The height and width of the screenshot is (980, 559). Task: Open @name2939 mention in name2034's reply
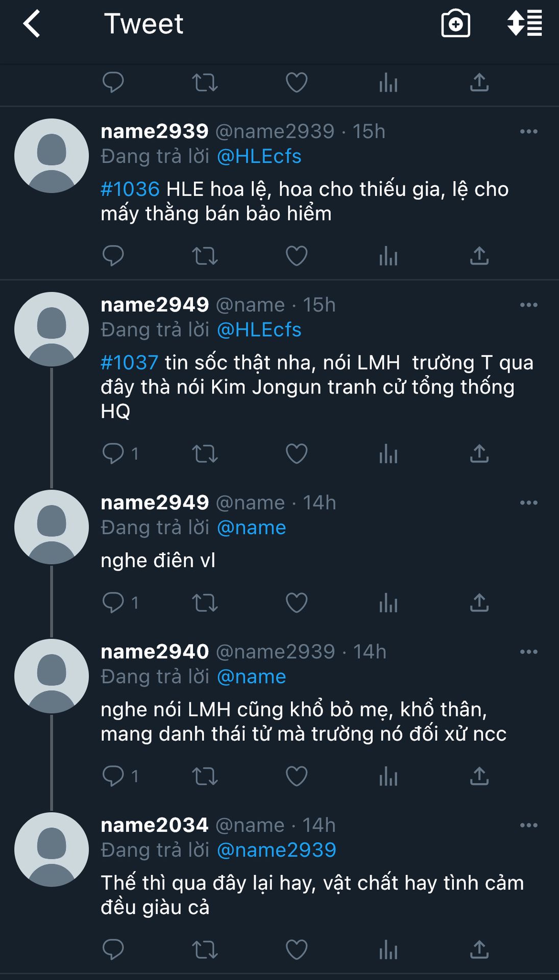click(276, 850)
